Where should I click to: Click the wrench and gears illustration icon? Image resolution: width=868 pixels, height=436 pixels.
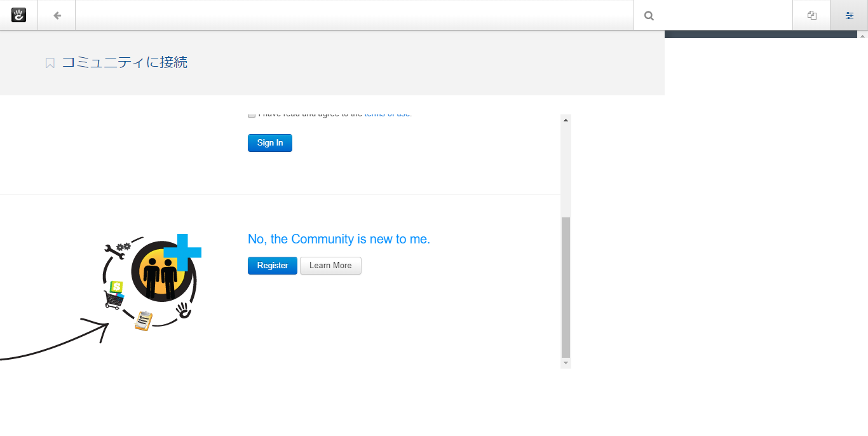coord(117,250)
